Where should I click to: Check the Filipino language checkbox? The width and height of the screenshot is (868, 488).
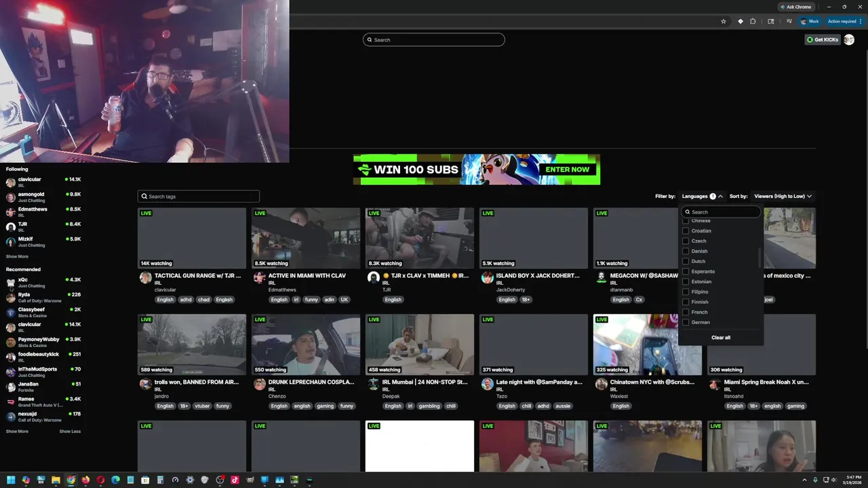click(686, 291)
